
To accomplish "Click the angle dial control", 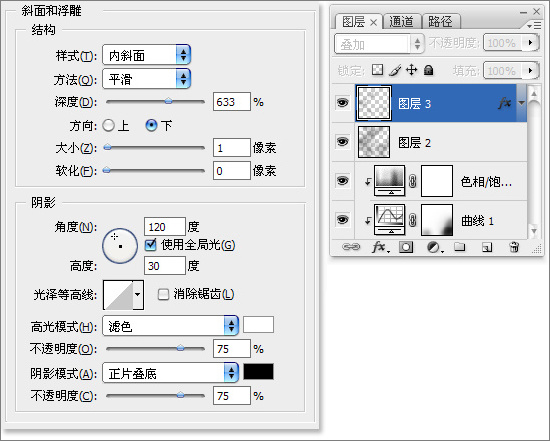I will 120,246.
